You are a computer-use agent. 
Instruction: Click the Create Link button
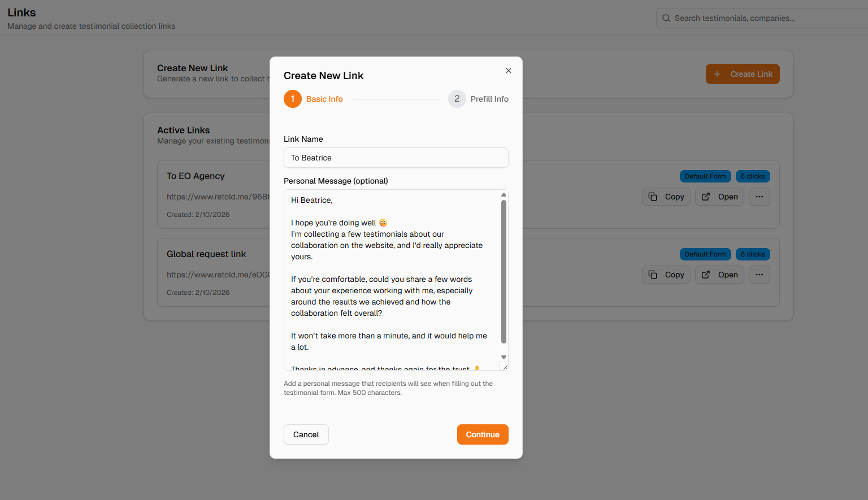click(743, 74)
